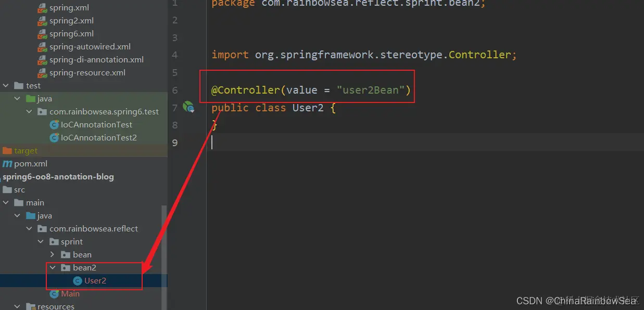Click the @Controller annotation
This screenshot has width=644, height=310.
pos(246,90)
